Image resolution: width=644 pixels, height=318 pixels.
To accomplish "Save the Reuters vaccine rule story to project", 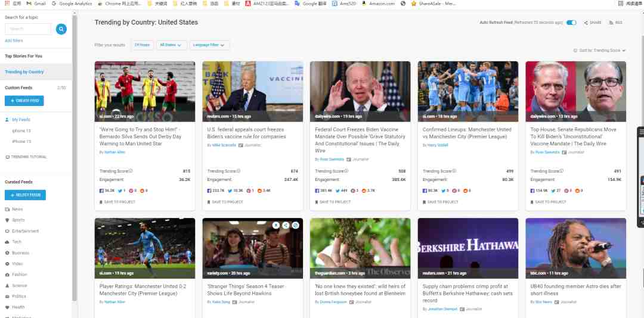I will coord(225,202).
